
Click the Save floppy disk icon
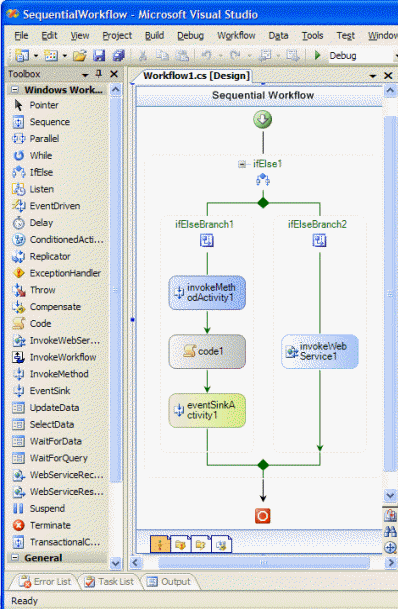[x=99, y=56]
